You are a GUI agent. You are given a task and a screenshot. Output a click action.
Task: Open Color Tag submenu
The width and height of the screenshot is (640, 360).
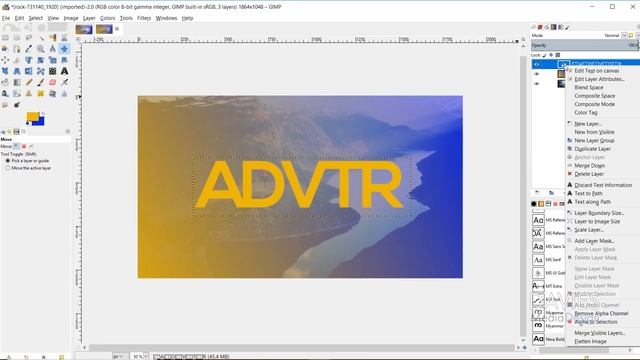point(586,113)
